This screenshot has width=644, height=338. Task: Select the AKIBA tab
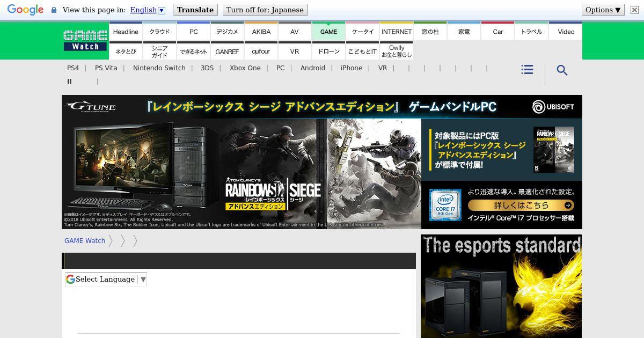point(261,32)
